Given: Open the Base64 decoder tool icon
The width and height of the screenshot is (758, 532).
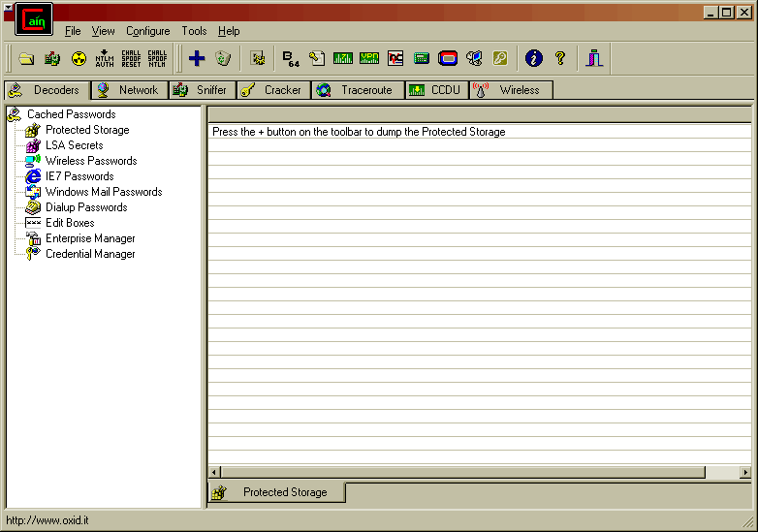Looking at the screenshot, I should pos(291,59).
